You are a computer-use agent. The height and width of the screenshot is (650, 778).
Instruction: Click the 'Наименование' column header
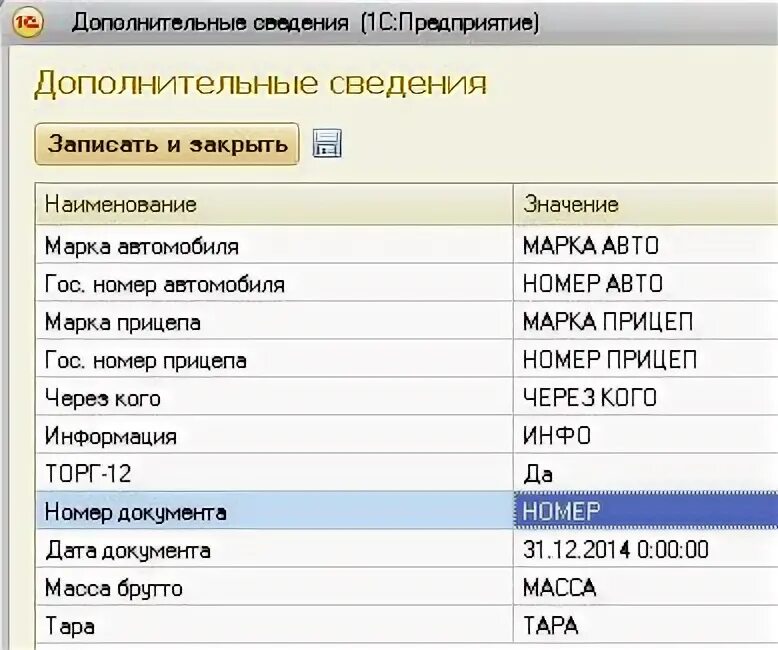(x=274, y=204)
